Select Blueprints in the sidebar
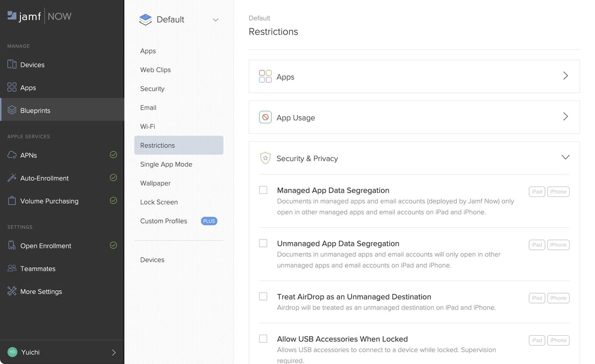Screen dimensions: 595x364 [62, 110]
